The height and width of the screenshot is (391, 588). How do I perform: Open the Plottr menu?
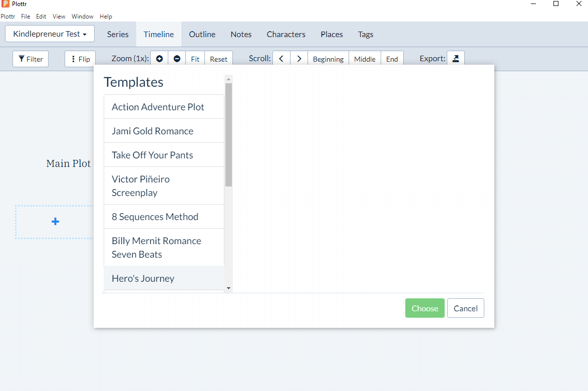[8, 16]
